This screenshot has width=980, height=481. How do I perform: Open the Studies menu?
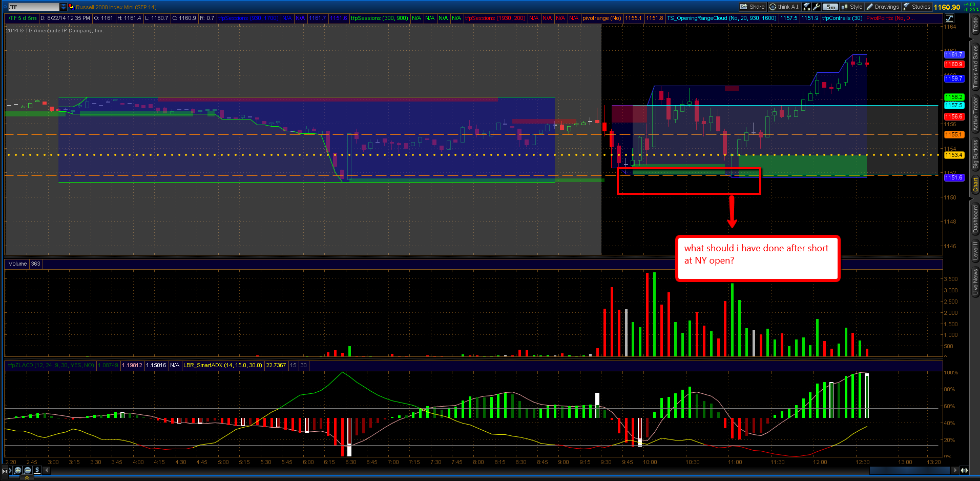tap(917, 7)
